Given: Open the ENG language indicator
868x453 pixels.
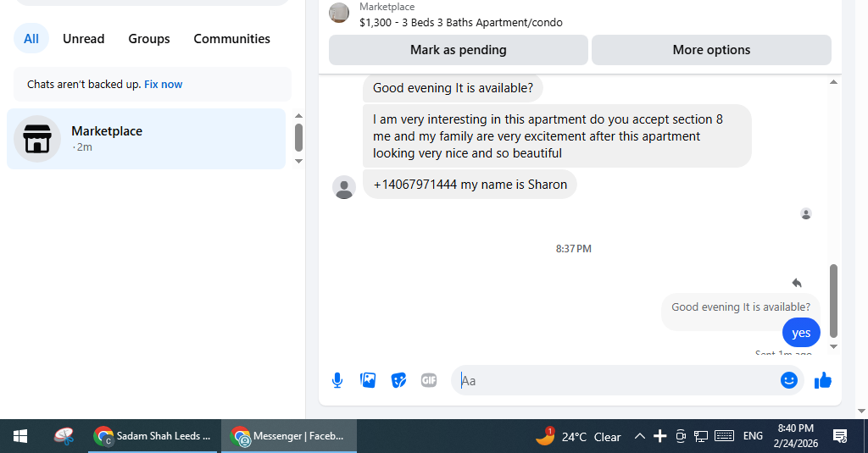Looking at the screenshot, I should (753, 436).
